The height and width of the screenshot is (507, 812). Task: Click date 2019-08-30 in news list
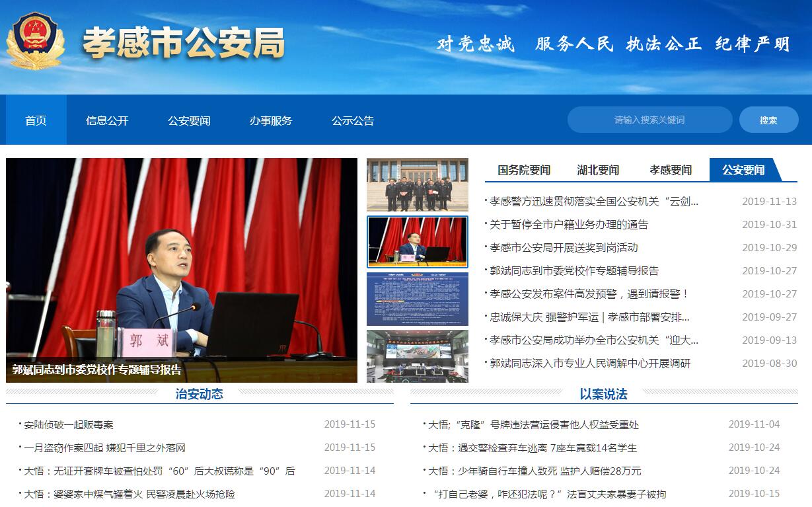click(x=770, y=364)
